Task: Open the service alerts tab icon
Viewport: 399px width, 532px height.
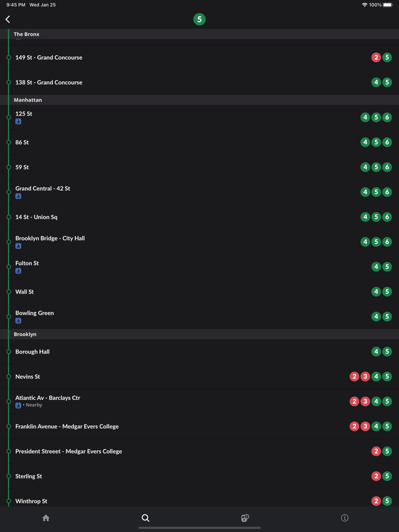Action: click(245, 518)
